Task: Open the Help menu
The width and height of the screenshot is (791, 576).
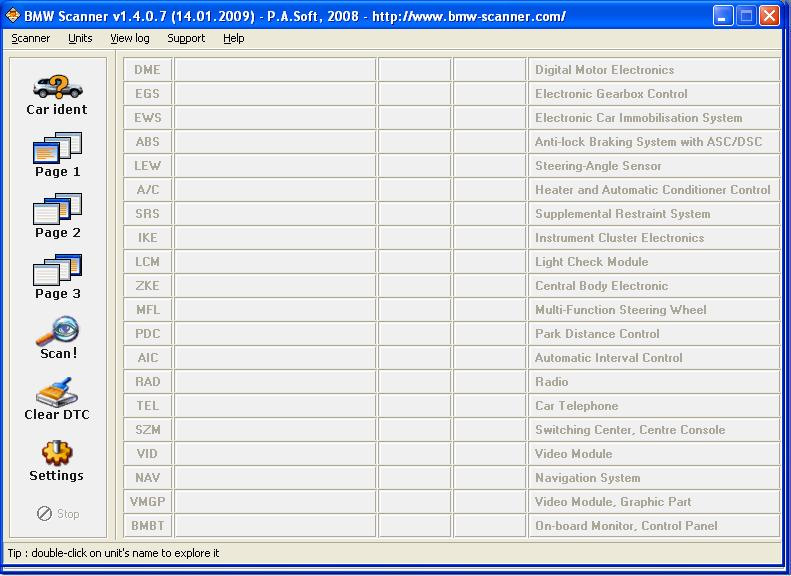Action: [x=234, y=38]
